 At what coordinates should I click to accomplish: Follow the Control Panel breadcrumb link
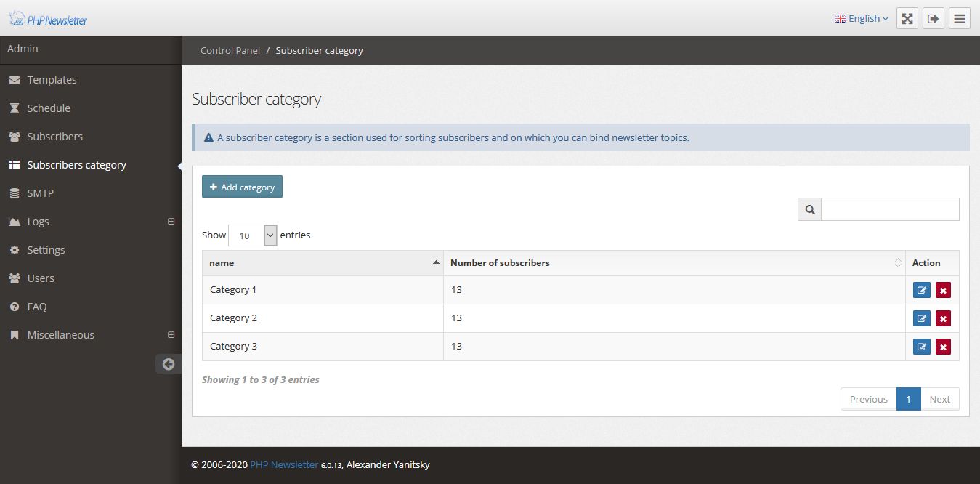click(x=230, y=51)
